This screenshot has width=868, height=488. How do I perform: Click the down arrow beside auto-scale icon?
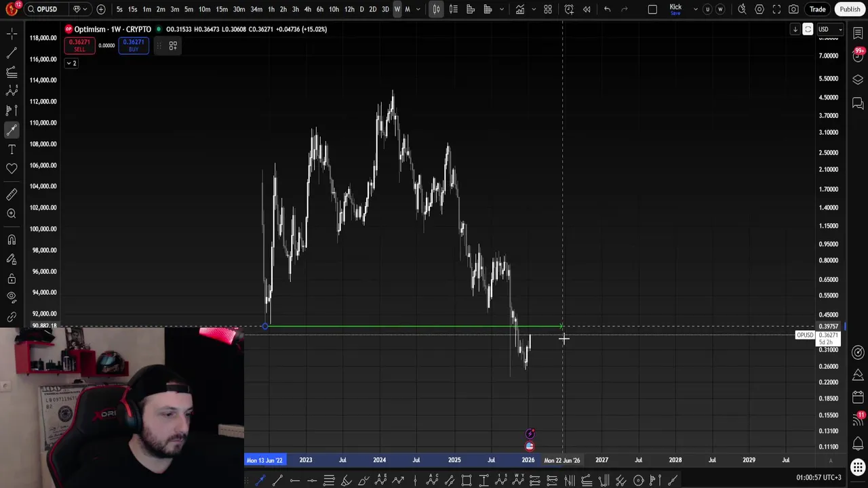click(x=795, y=29)
